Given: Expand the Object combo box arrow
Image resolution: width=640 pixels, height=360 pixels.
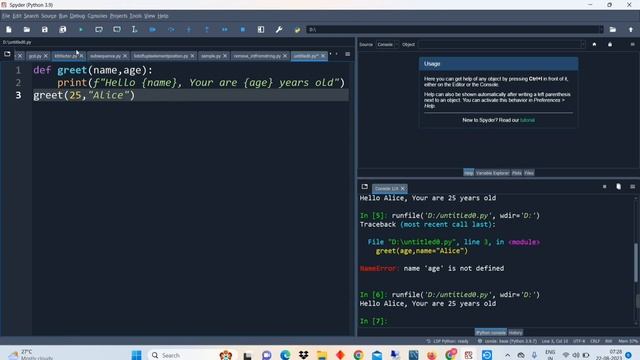Looking at the screenshot, I should click(x=583, y=44).
